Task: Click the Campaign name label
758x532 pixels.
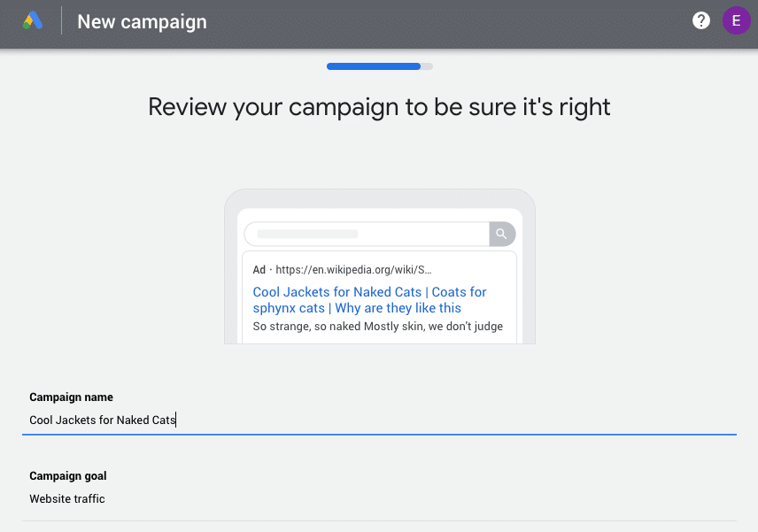Action: pyautogui.click(x=71, y=397)
